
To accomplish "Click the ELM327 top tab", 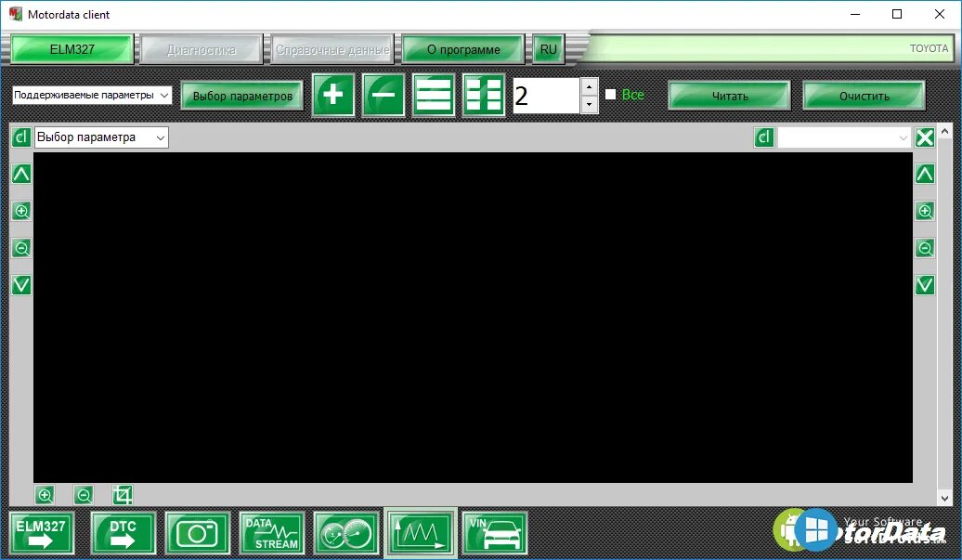I will tap(72, 49).
